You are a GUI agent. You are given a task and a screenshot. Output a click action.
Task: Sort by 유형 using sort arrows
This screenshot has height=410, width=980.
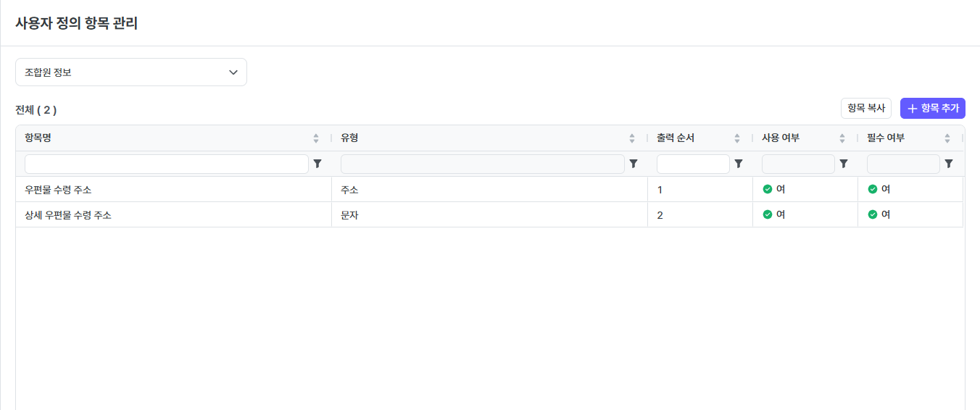(x=632, y=138)
